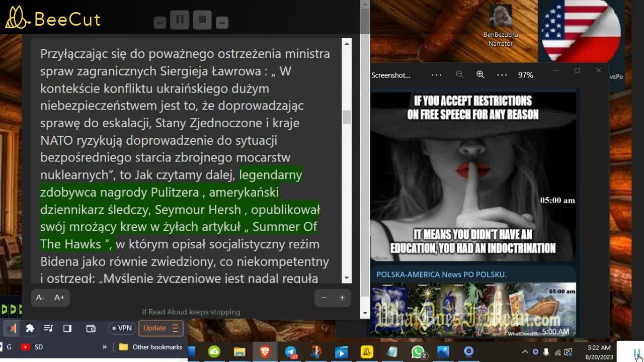Screen dimensions: 644x362
Task: Click the Read Aloud text scrollbar thumb
Action: (x=347, y=117)
